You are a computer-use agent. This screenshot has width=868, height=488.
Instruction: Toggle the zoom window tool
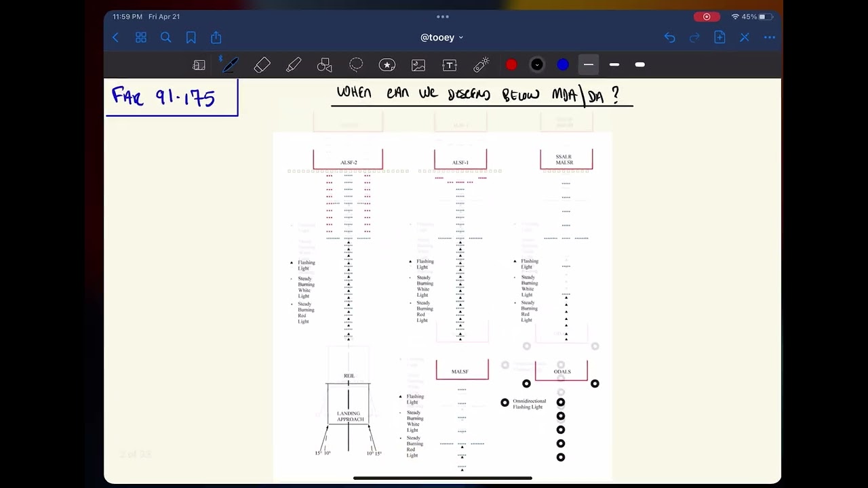[199, 65]
